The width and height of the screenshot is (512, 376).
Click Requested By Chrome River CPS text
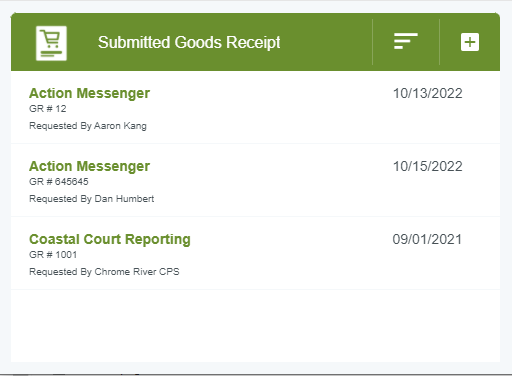(104, 272)
